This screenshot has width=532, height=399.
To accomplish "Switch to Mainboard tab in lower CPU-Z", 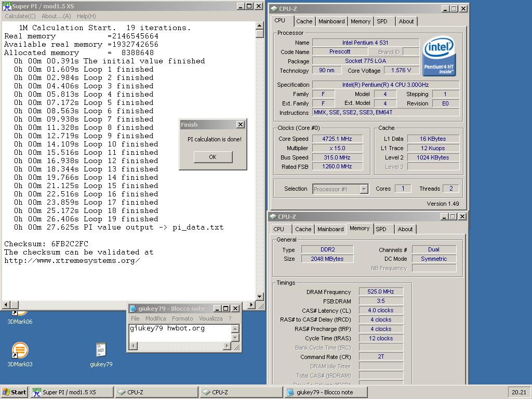I will (330, 229).
